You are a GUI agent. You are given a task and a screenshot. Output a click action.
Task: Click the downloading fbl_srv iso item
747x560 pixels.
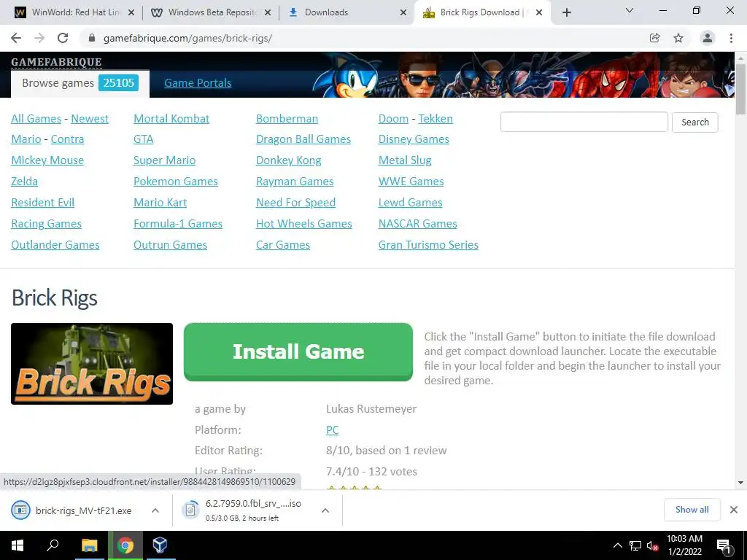243,510
